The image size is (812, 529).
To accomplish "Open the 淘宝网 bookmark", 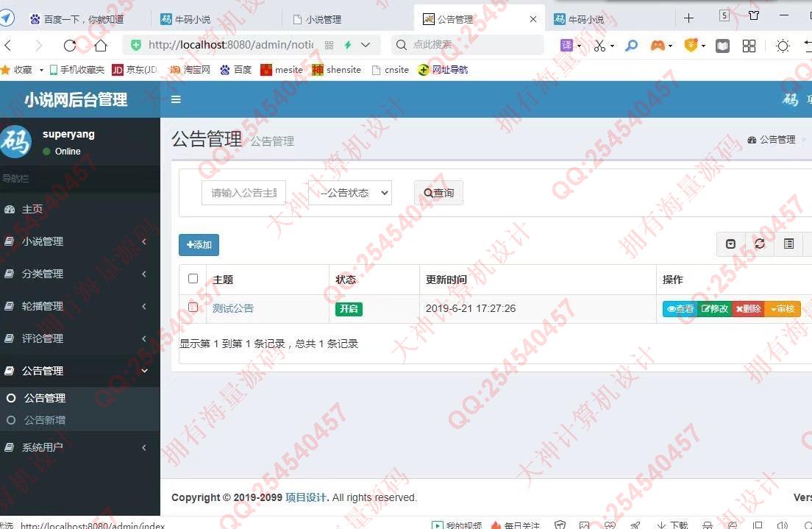I will coord(190,69).
